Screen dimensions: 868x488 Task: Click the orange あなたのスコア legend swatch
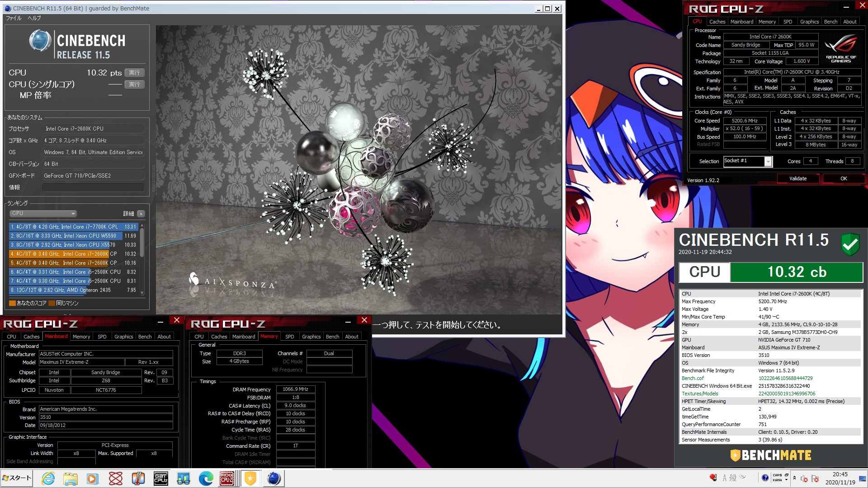click(x=12, y=303)
